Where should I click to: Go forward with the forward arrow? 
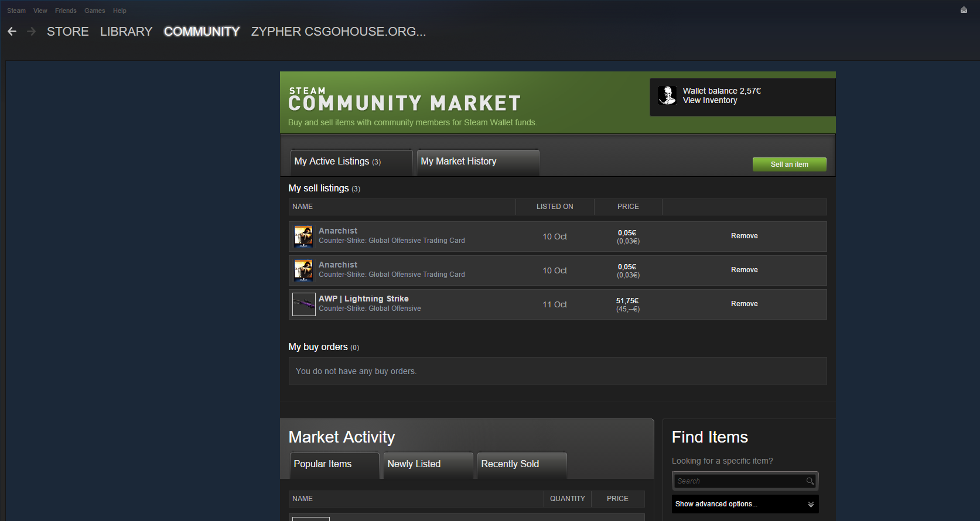point(32,32)
